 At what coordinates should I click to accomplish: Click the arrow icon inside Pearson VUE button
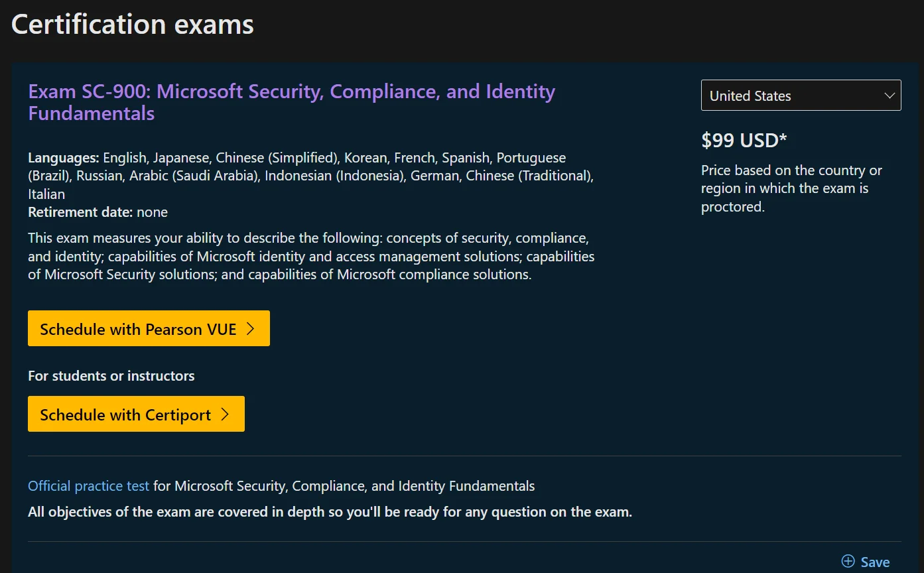[251, 328]
